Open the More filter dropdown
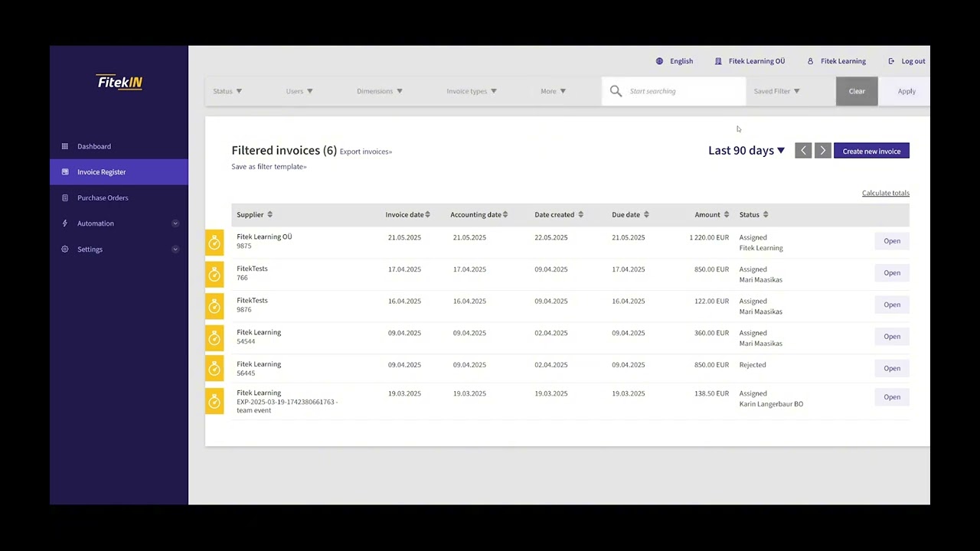 point(554,91)
